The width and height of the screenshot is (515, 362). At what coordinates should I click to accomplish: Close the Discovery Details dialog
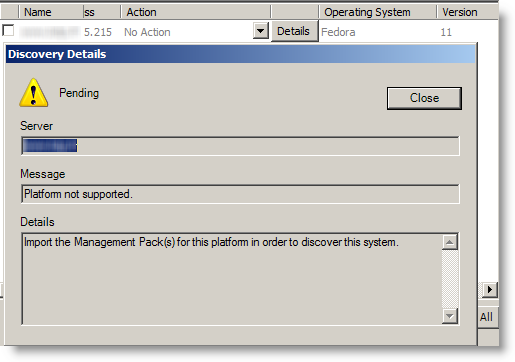tap(424, 98)
